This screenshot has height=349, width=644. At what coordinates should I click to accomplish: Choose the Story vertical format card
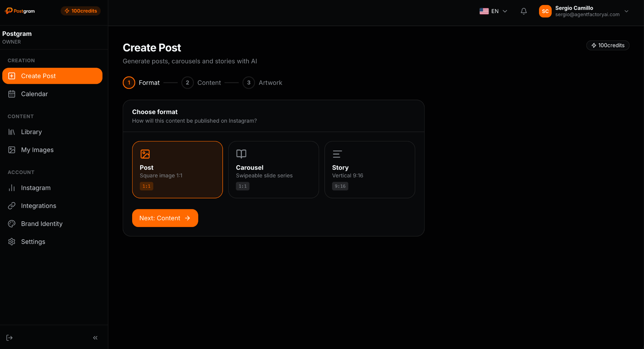[x=370, y=170]
